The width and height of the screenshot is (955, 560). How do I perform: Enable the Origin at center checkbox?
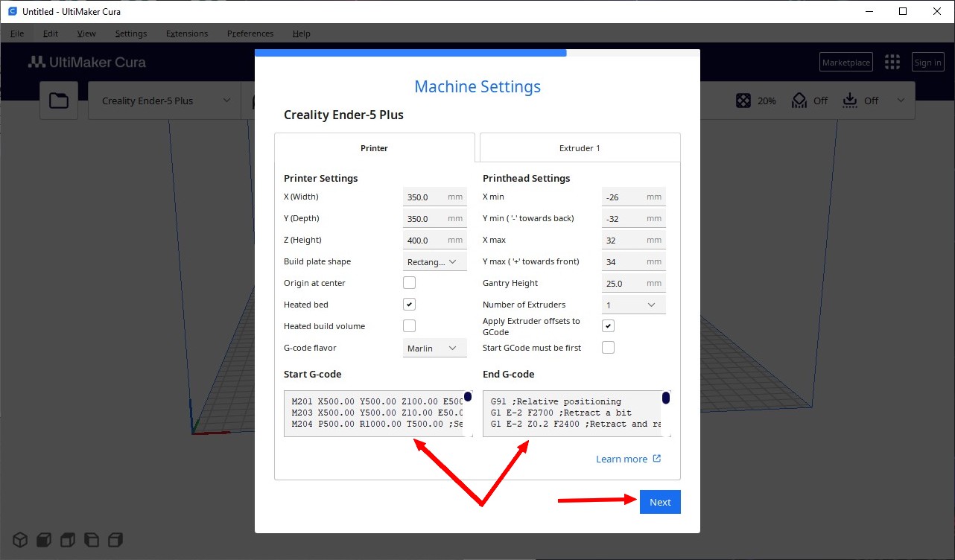coord(409,283)
